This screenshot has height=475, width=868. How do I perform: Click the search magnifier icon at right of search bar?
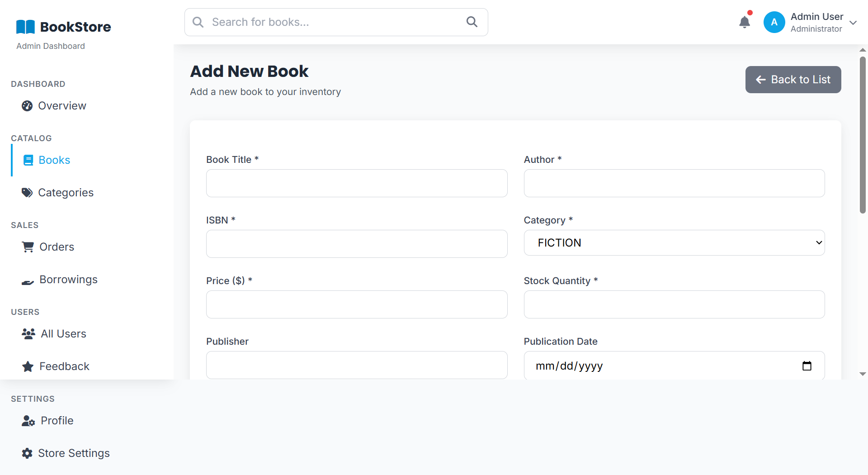tap(472, 22)
